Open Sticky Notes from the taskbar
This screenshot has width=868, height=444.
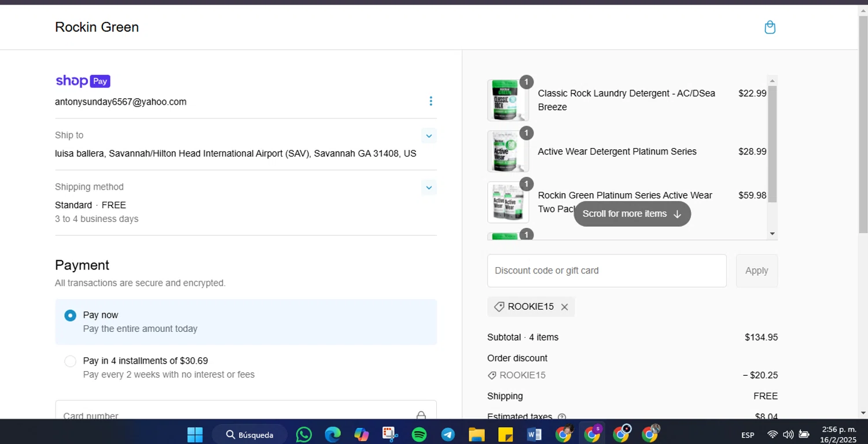505,434
